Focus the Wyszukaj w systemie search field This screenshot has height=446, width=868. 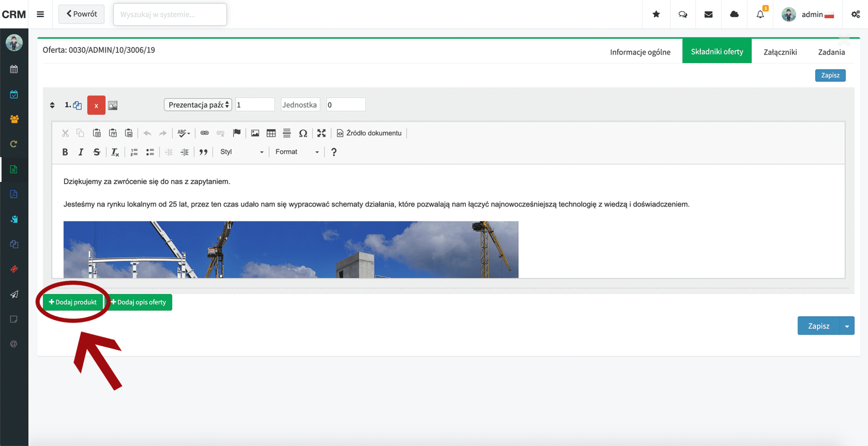click(x=170, y=14)
